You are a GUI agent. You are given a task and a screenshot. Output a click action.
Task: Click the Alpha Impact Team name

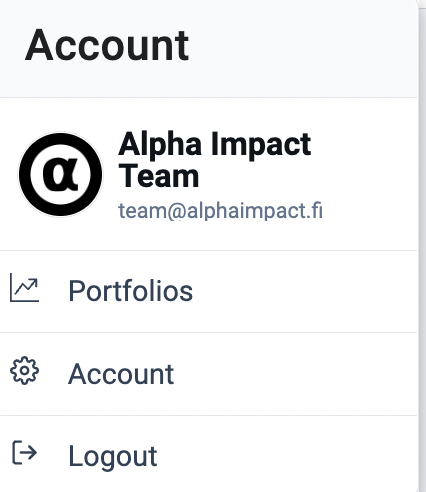tap(215, 159)
